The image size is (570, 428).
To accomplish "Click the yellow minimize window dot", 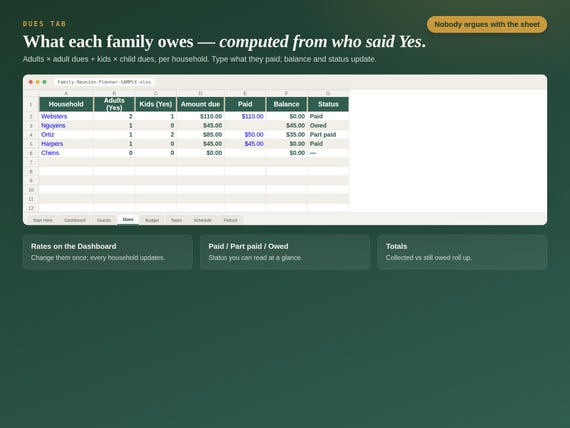I will point(37,82).
